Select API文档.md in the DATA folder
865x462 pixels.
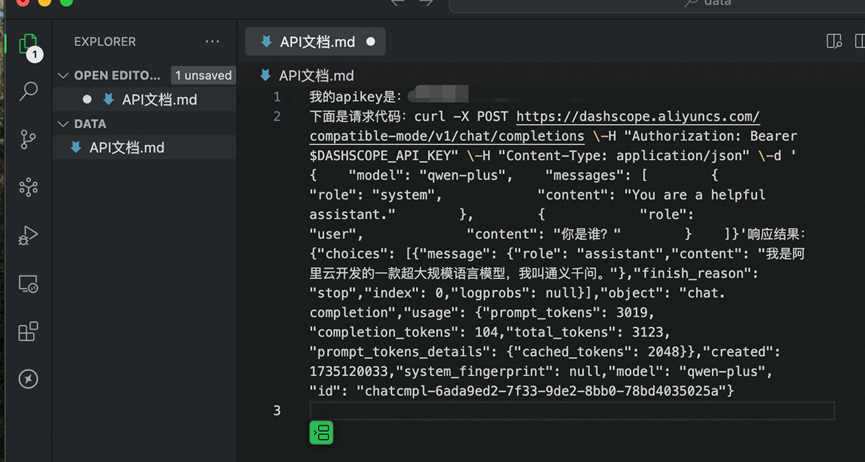point(145,147)
